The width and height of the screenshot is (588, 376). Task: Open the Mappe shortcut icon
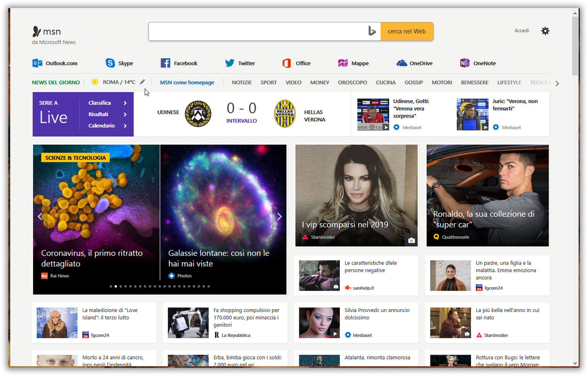(343, 63)
